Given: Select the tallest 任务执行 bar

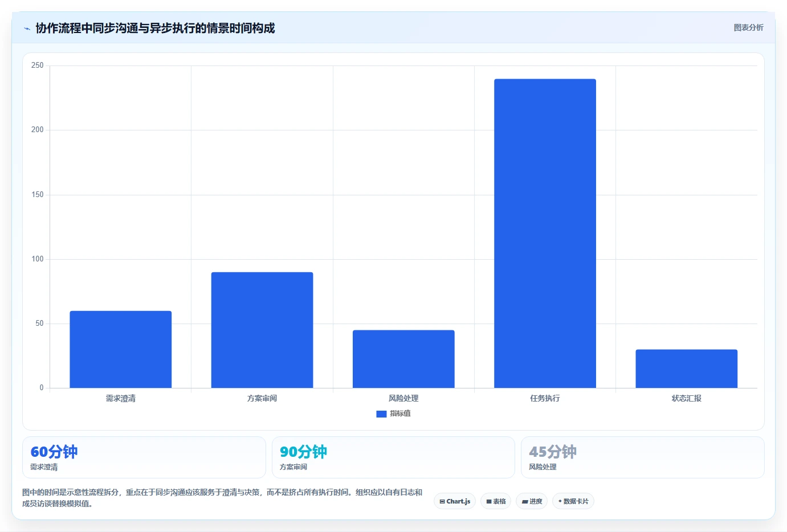Looking at the screenshot, I should pyautogui.click(x=545, y=234).
